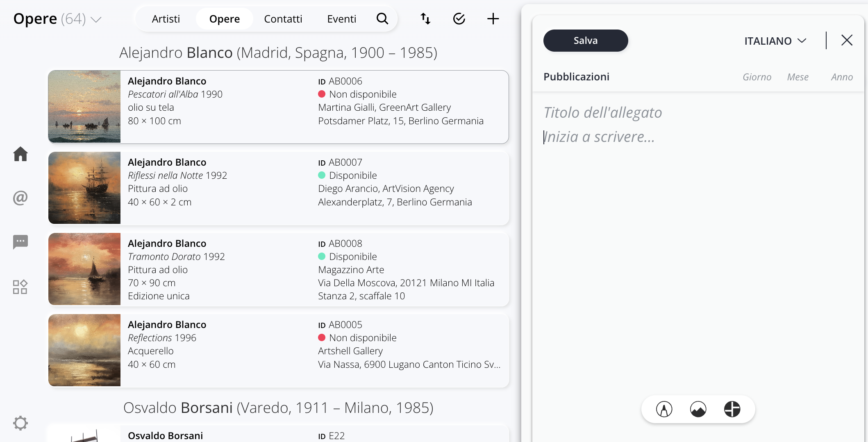Open settings gear icon
The width and height of the screenshot is (868, 442).
[x=20, y=423]
